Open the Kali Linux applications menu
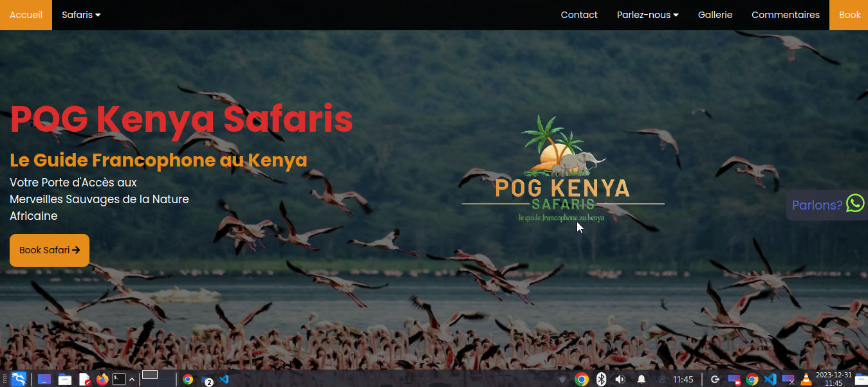 pos(19,379)
